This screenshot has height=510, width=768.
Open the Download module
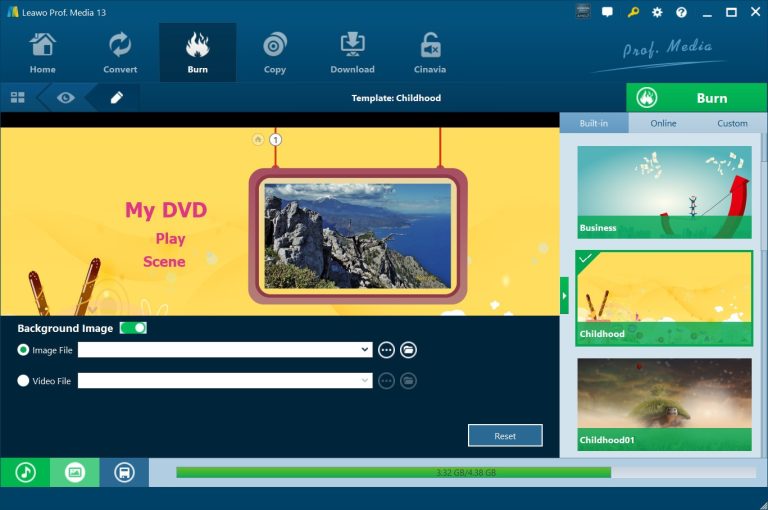click(x=352, y=53)
